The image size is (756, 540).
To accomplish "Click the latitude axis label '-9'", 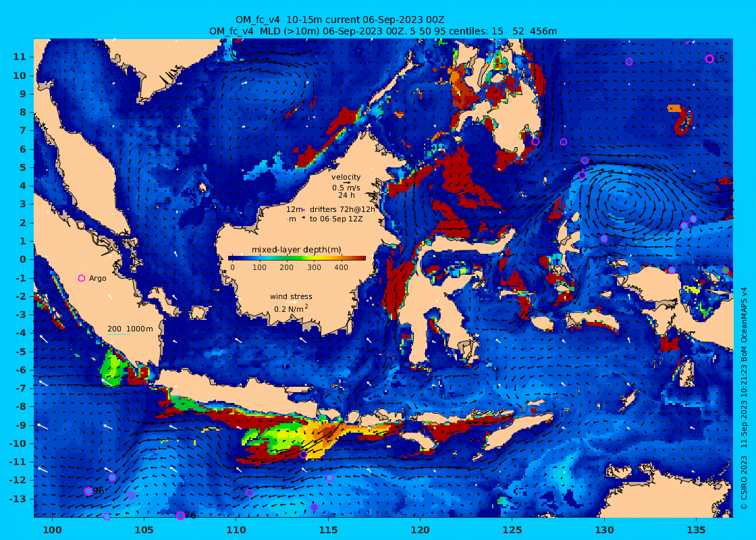I will point(20,425).
